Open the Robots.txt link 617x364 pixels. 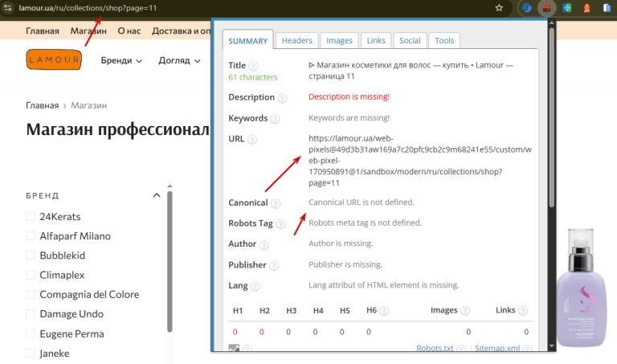[x=435, y=348]
